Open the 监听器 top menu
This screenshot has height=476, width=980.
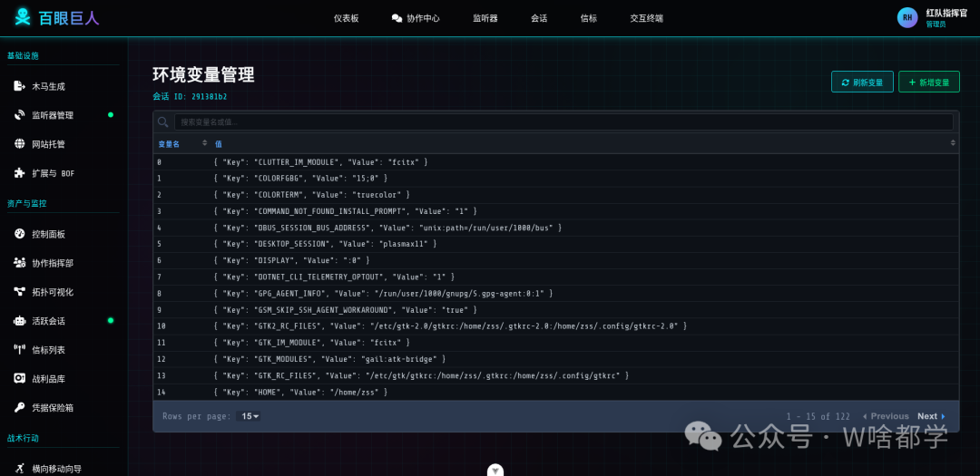click(485, 18)
